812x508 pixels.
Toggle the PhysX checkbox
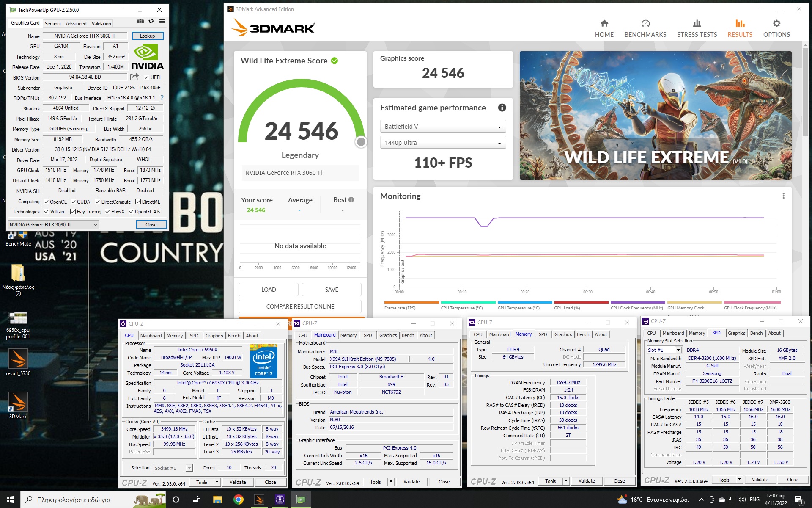coord(108,212)
